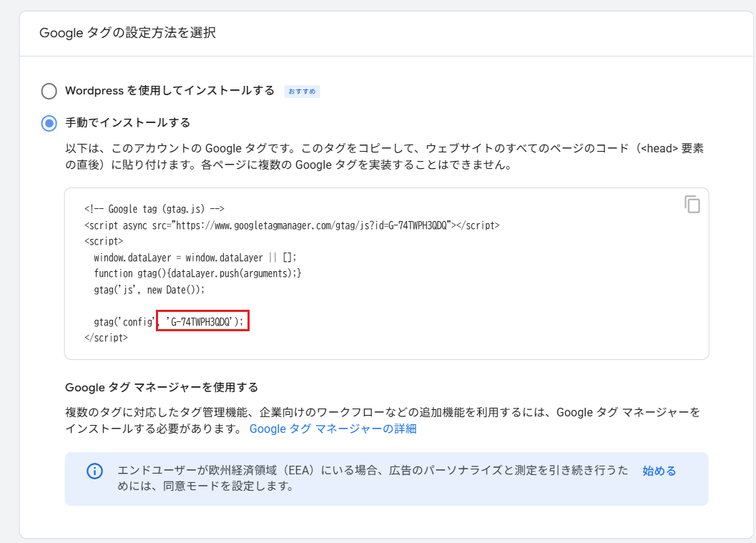Click the function gtag() code line
Screen dimensions: 756x543
point(197,273)
